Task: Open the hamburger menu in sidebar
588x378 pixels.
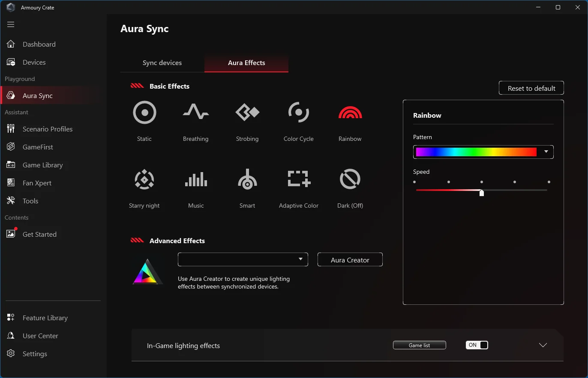Action: [11, 24]
